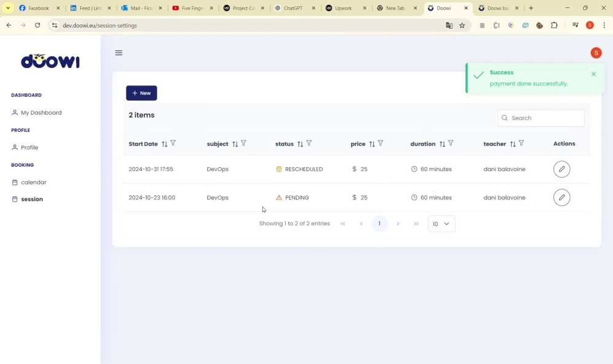Image resolution: width=613 pixels, height=364 pixels.
Task: Sort by price column
Action: click(x=372, y=144)
